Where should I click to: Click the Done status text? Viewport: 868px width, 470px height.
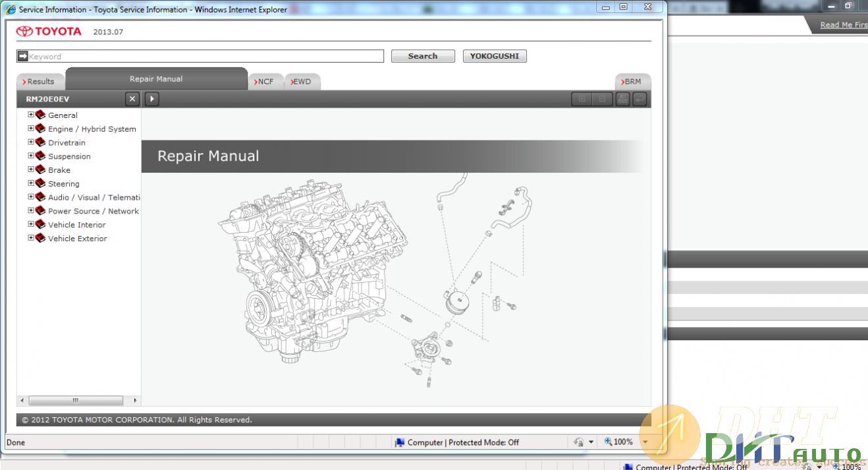[x=16, y=442]
